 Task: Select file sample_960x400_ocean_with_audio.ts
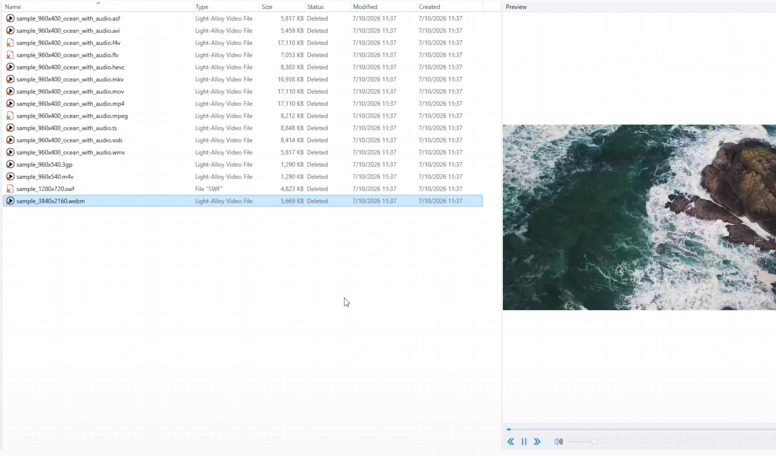(x=66, y=128)
